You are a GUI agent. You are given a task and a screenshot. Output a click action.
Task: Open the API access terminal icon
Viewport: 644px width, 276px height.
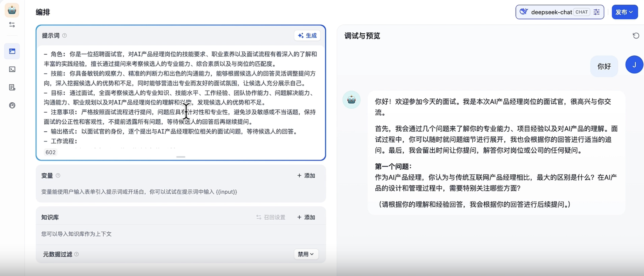[12, 69]
